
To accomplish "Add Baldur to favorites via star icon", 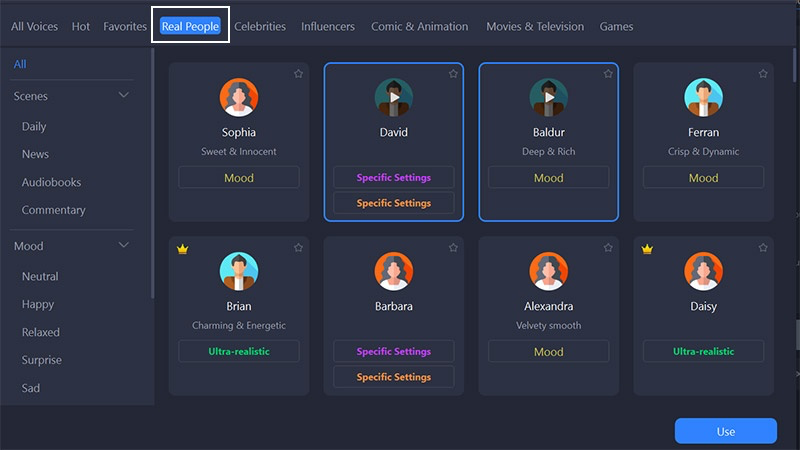I will (x=608, y=74).
